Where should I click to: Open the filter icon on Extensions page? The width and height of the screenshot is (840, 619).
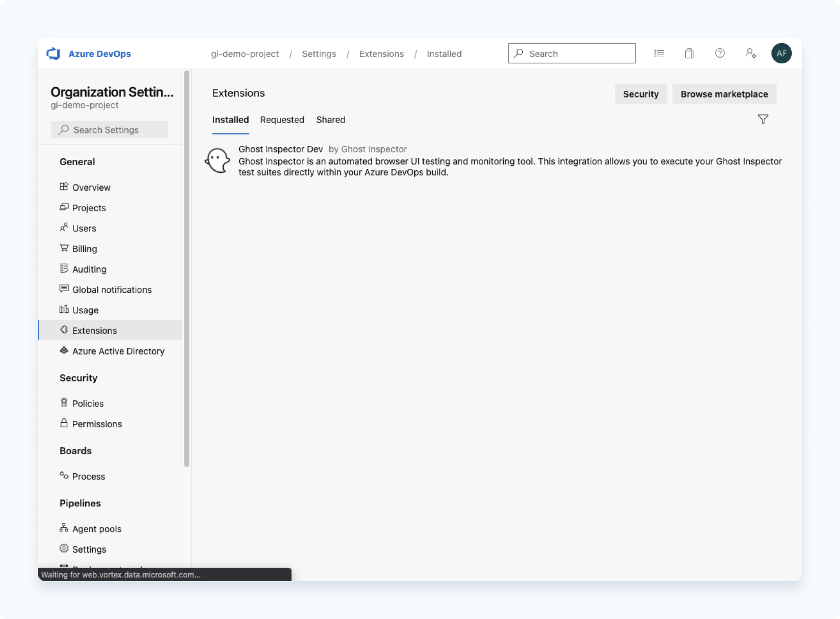pos(763,119)
